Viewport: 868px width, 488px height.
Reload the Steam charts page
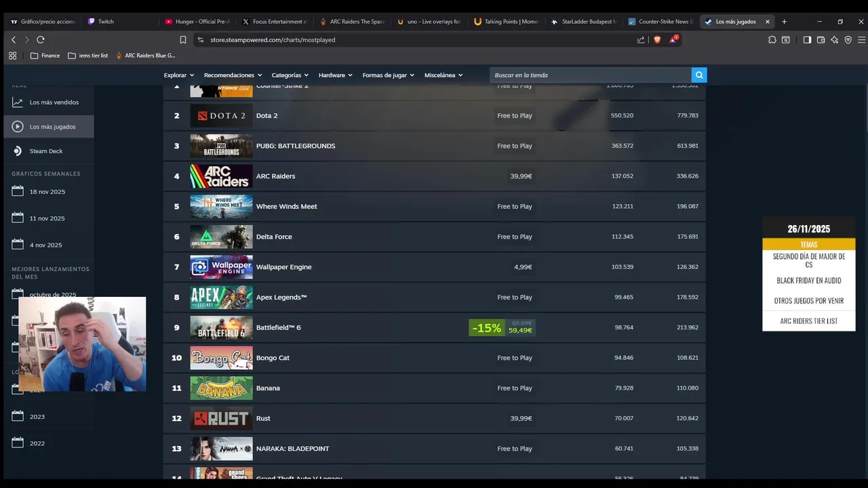click(x=41, y=40)
